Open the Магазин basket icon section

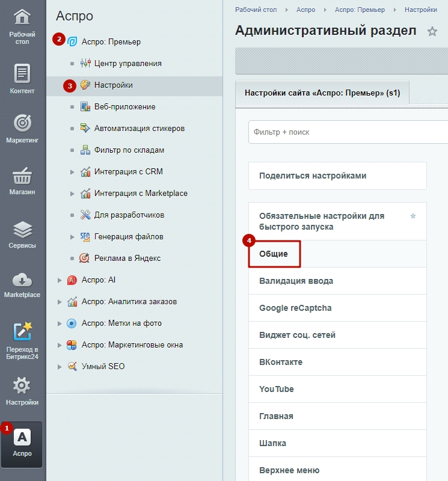pyautogui.click(x=22, y=181)
